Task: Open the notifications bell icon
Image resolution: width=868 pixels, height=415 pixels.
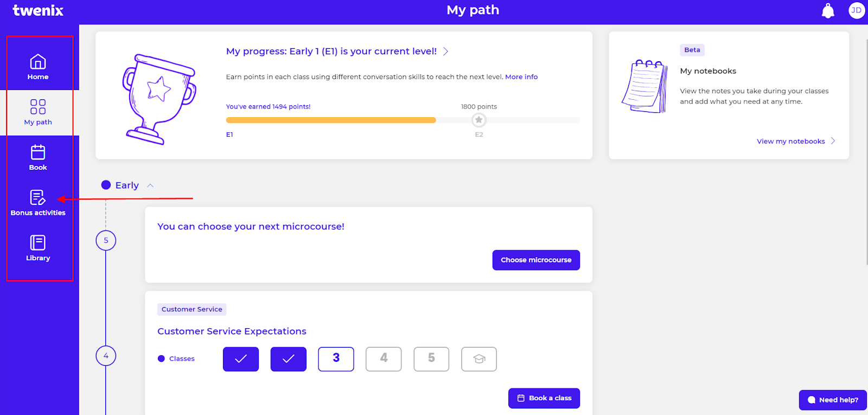Action: pos(827,10)
